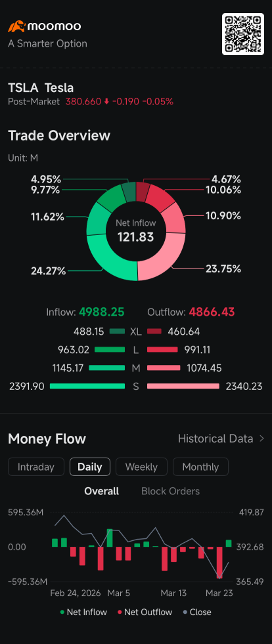Viewport: 272px width, 644px height.
Task: Click the XL outflow value 460.64
Action: (184, 332)
